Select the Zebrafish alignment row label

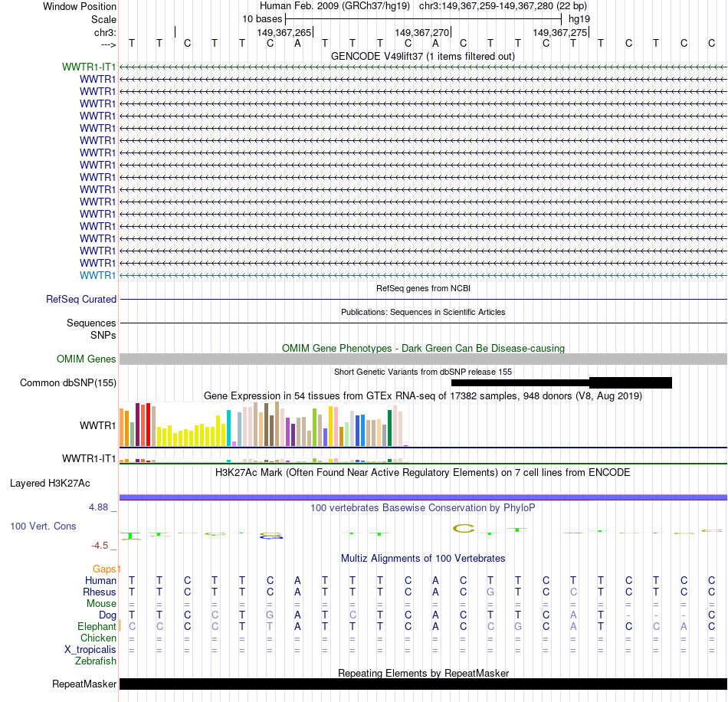pos(96,661)
